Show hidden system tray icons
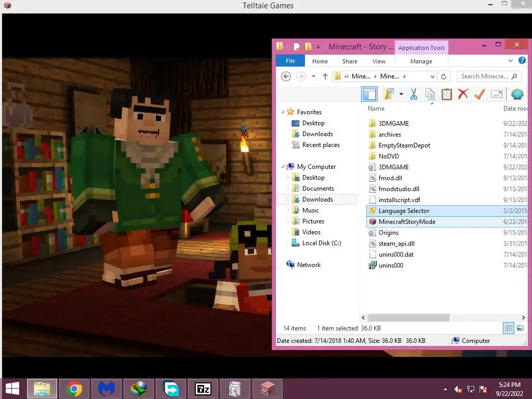The image size is (532, 399). point(445,389)
